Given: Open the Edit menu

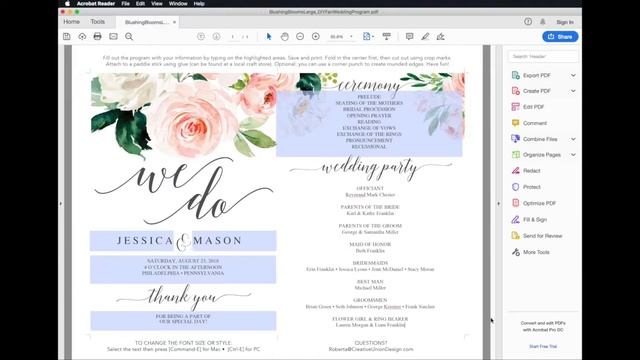Looking at the screenshot, I should pyautogui.click(x=140, y=4).
